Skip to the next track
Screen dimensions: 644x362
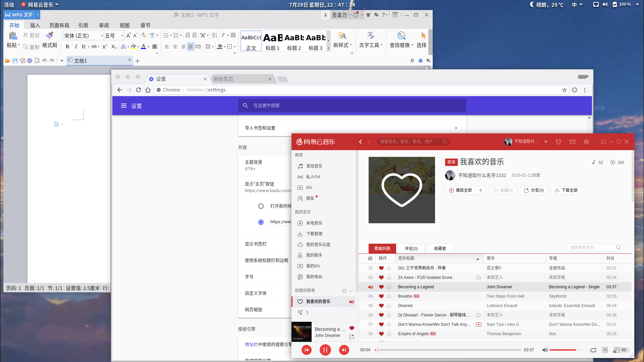(x=344, y=350)
